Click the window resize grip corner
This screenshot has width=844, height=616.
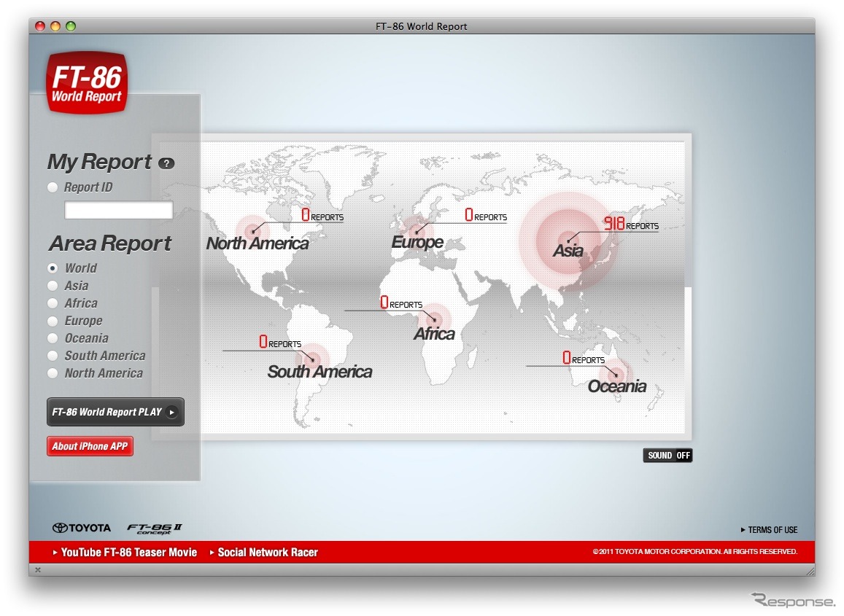pyautogui.click(x=810, y=572)
